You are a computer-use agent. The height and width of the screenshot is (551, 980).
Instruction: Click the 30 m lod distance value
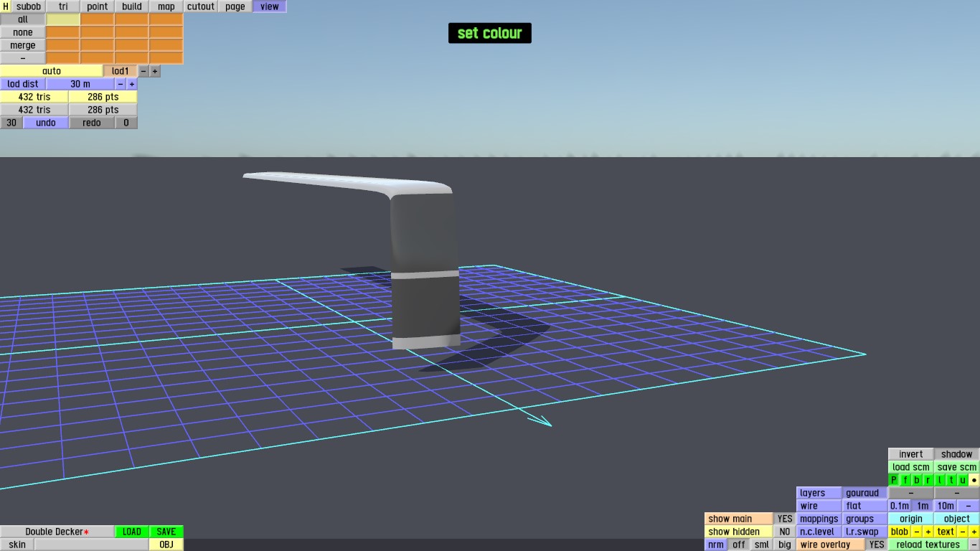click(x=80, y=84)
